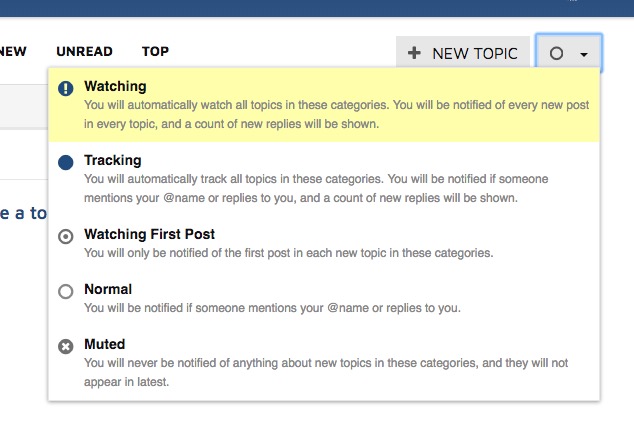Open the Unread topics tab
The height and width of the screenshot is (435, 634).
coord(85,51)
